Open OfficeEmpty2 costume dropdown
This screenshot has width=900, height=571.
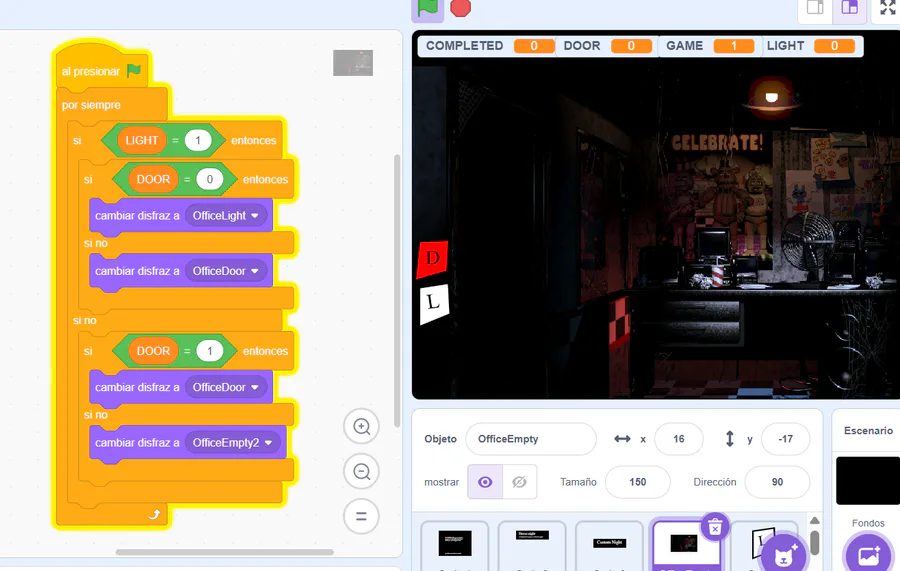coord(232,442)
